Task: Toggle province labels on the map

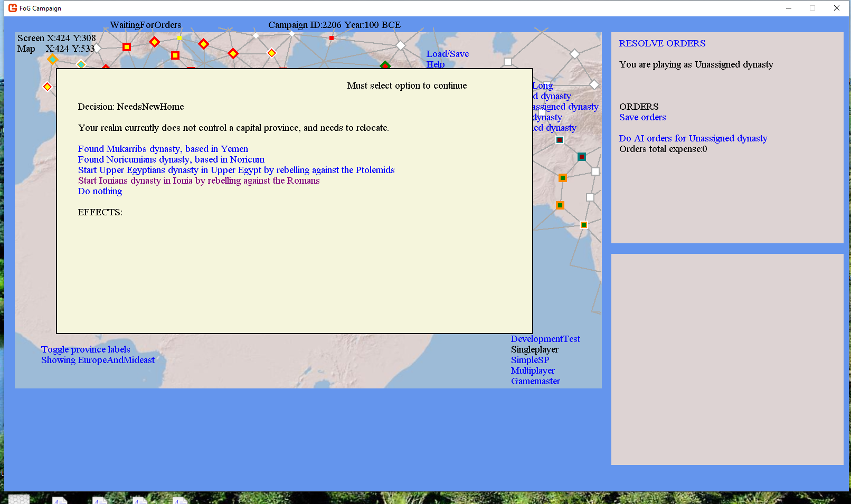Action: click(x=86, y=349)
